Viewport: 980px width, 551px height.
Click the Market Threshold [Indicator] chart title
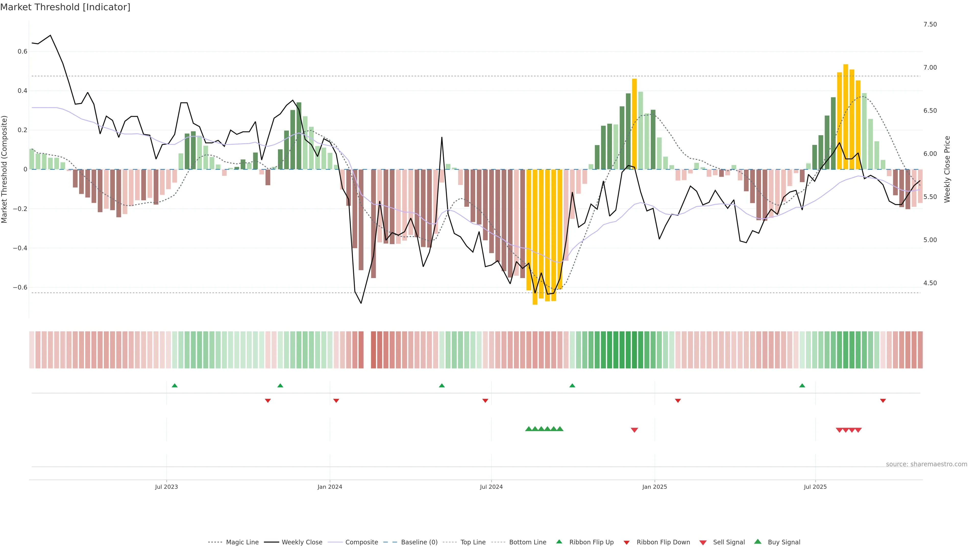click(x=65, y=7)
